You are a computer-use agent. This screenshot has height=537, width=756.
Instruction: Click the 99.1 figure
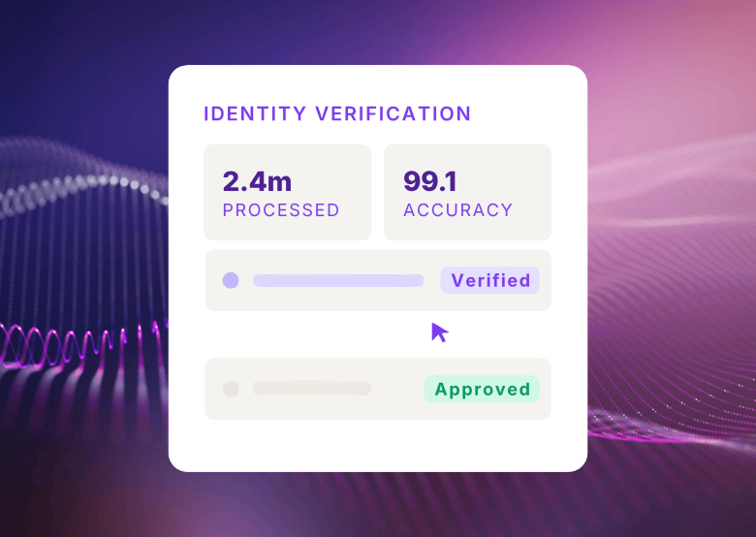click(430, 181)
